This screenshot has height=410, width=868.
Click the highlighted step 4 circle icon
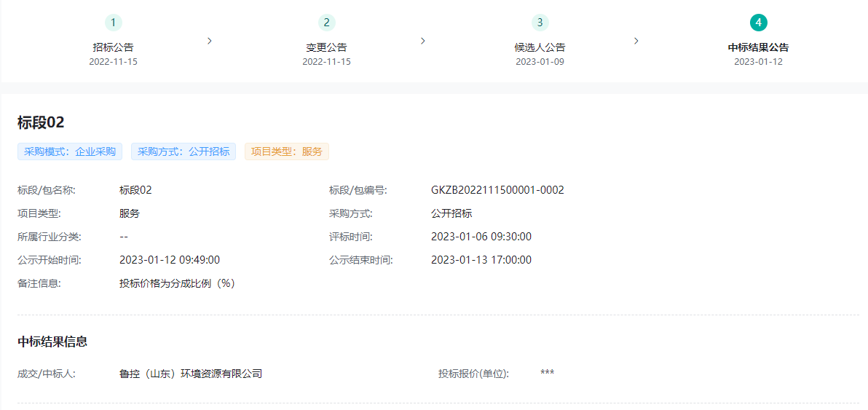(758, 23)
